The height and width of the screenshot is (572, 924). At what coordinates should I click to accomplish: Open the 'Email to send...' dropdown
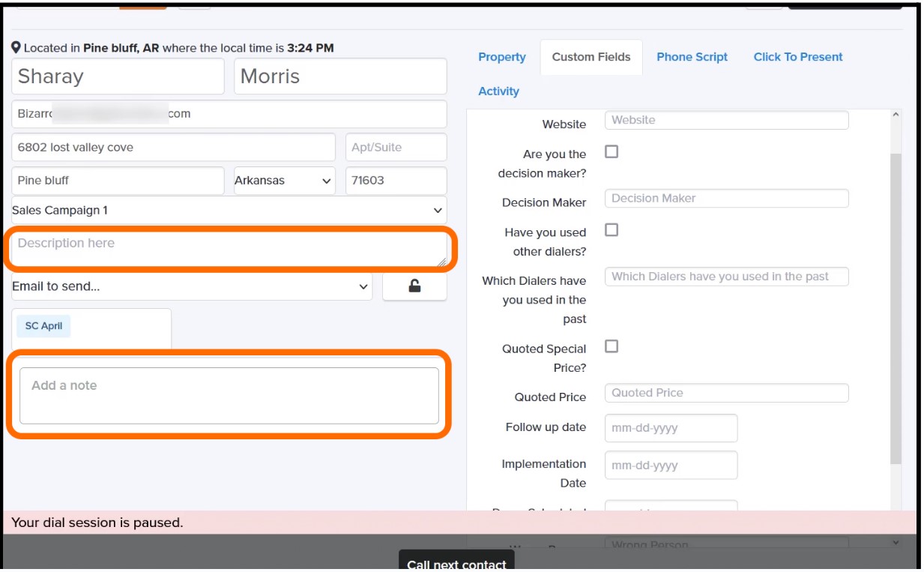192,286
